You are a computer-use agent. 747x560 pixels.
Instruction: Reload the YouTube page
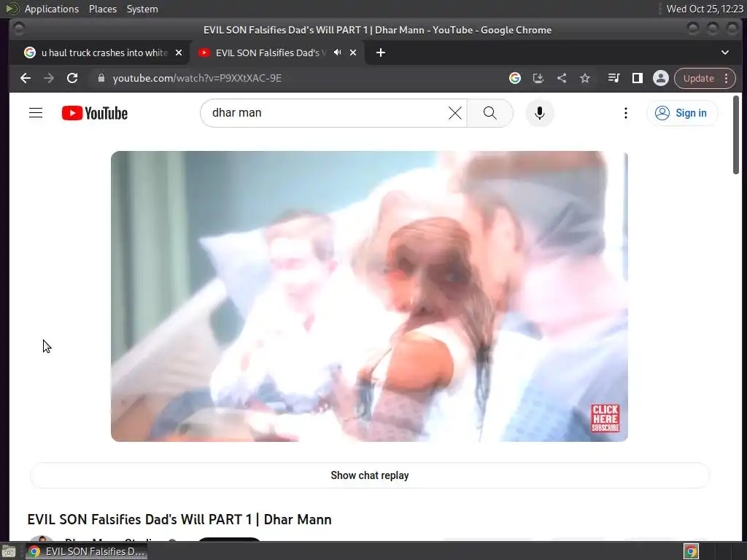tap(72, 78)
